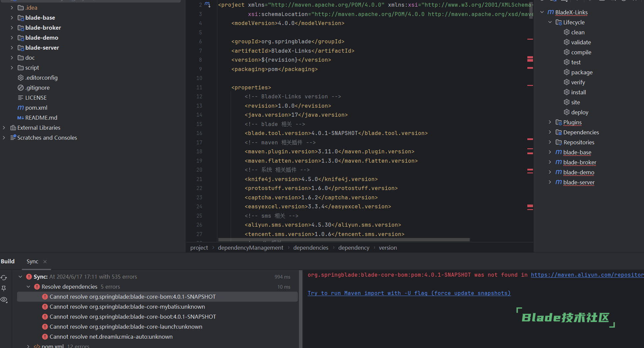The height and width of the screenshot is (348, 644).
Task: Click the .editorconfig gear icon
Action: (x=21, y=78)
